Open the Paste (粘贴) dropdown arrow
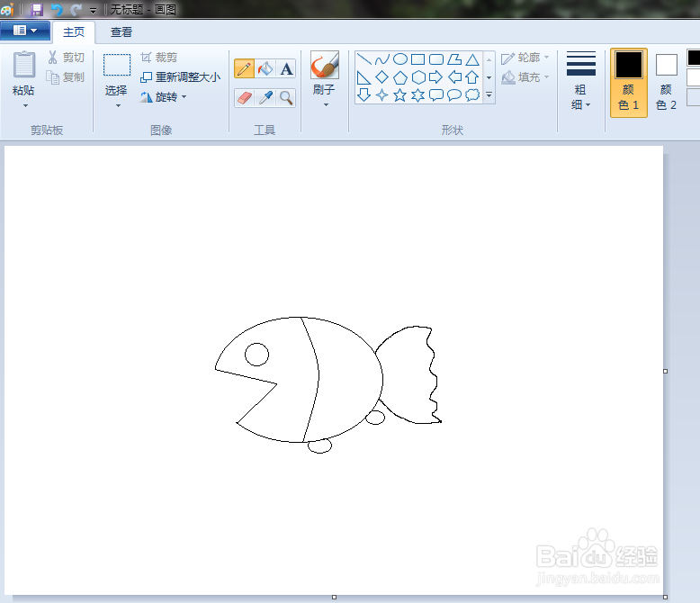This screenshot has height=603, width=700. click(25, 106)
